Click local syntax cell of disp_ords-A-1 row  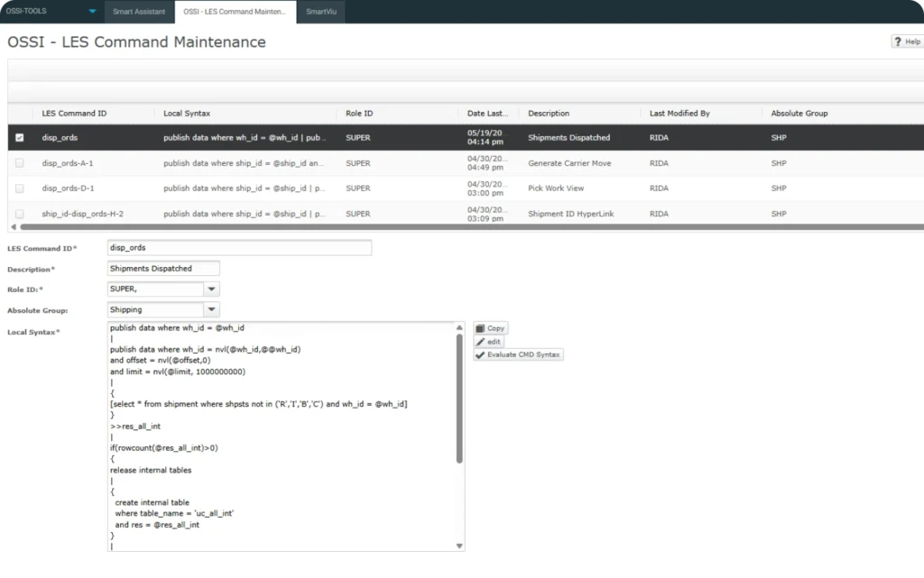[x=244, y=163]
